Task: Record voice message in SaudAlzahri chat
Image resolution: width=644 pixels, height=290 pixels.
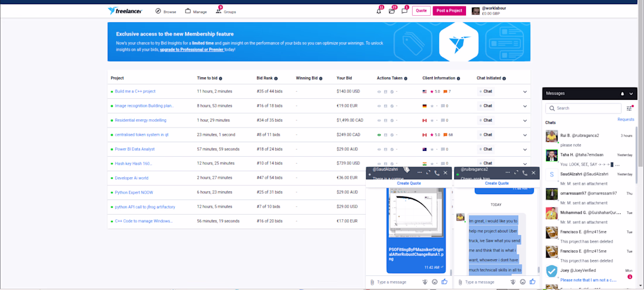Action: coord(425,282)
